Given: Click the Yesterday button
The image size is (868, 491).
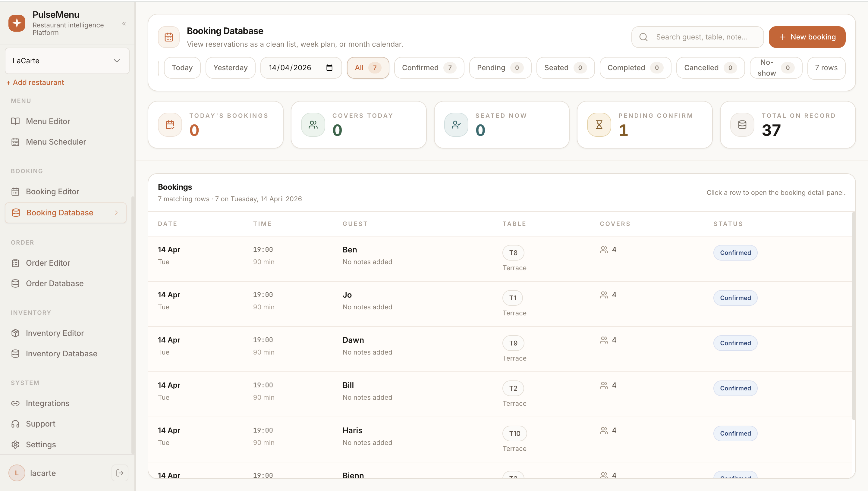Looking at the screenshot, I should tap(230, 68).
